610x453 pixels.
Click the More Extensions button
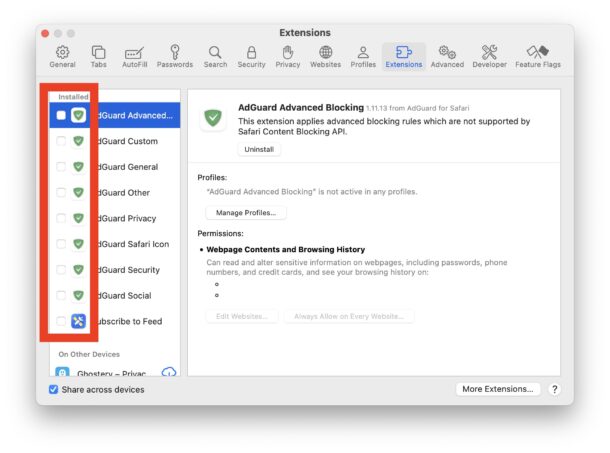coord(497,390)
